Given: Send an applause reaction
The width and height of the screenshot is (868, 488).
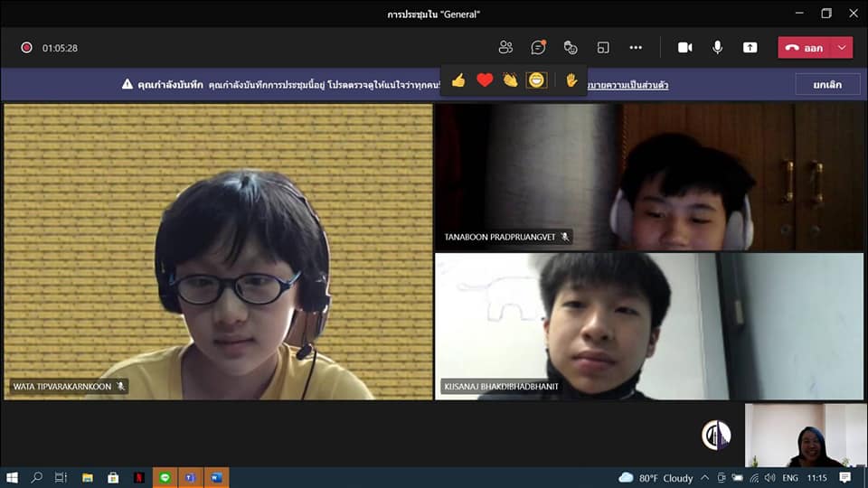Looking at the screenshot, I should [x=510, y=80].
